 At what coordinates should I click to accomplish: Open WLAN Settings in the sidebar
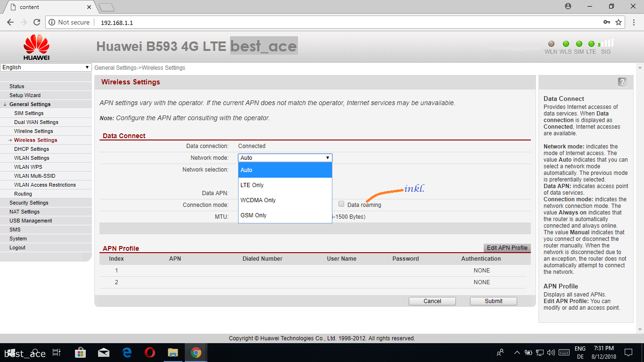pos(32,158)
